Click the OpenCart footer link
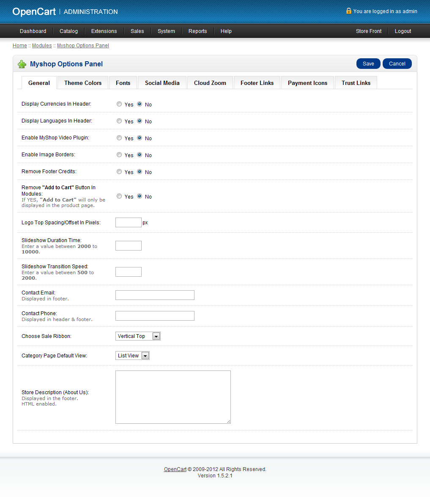The height and width of the screenshot is (504, 430). [175, 469]
